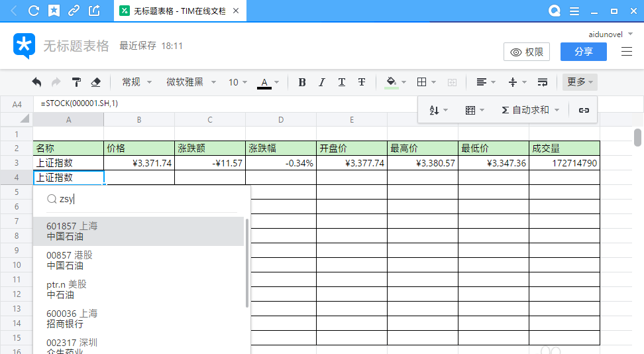Select row 3 header
This screenshot has width=644, height=354.
pyautogui.click(x=17, y=163)
